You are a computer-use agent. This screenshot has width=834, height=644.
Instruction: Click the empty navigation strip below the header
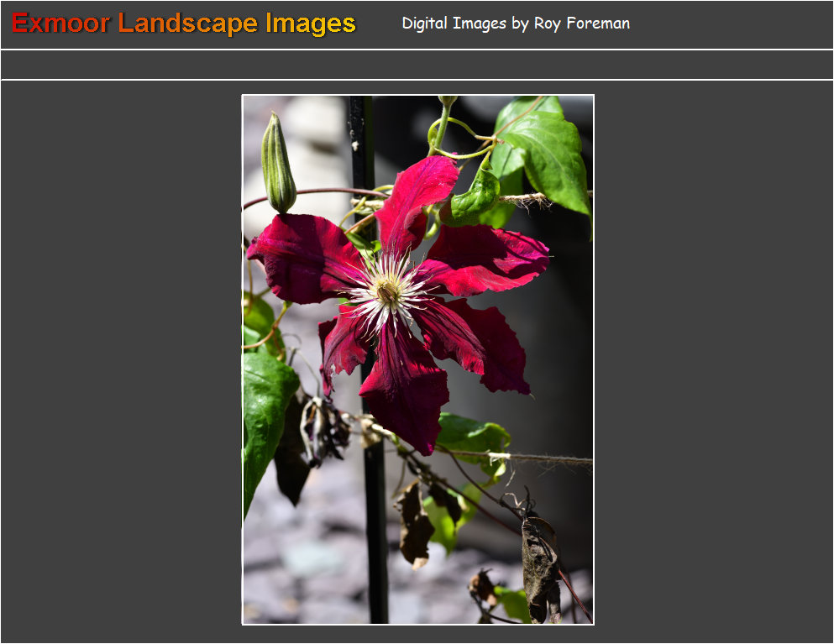coord(417,65)
